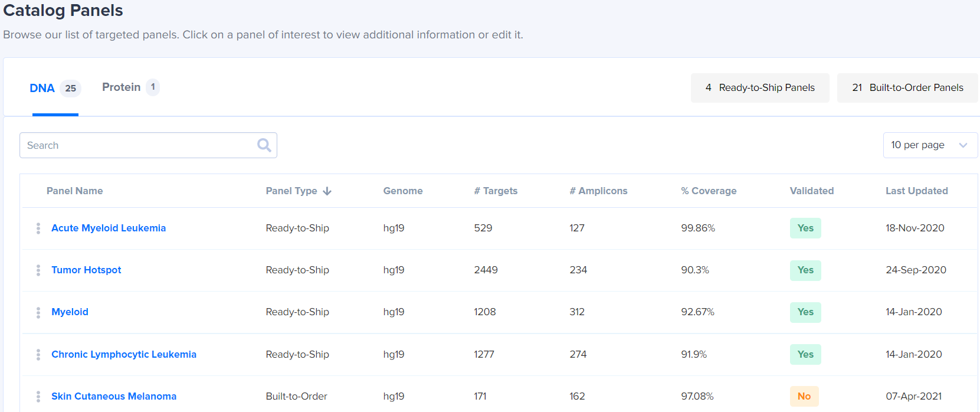Open row menu for Chronic Lymphocytic Leukemia
The width and height of the screenshot is (980, 412).
point(38,355)
